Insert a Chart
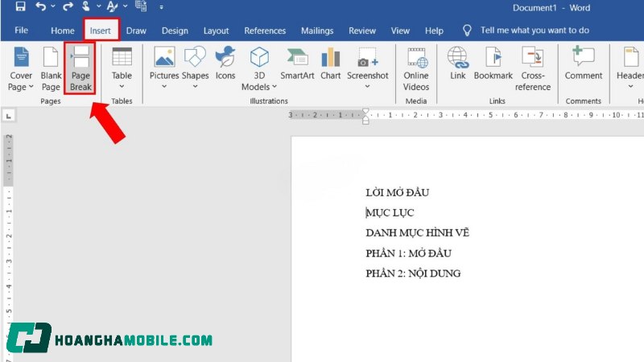Screen dimensions: 644x362 click(330, 64)
